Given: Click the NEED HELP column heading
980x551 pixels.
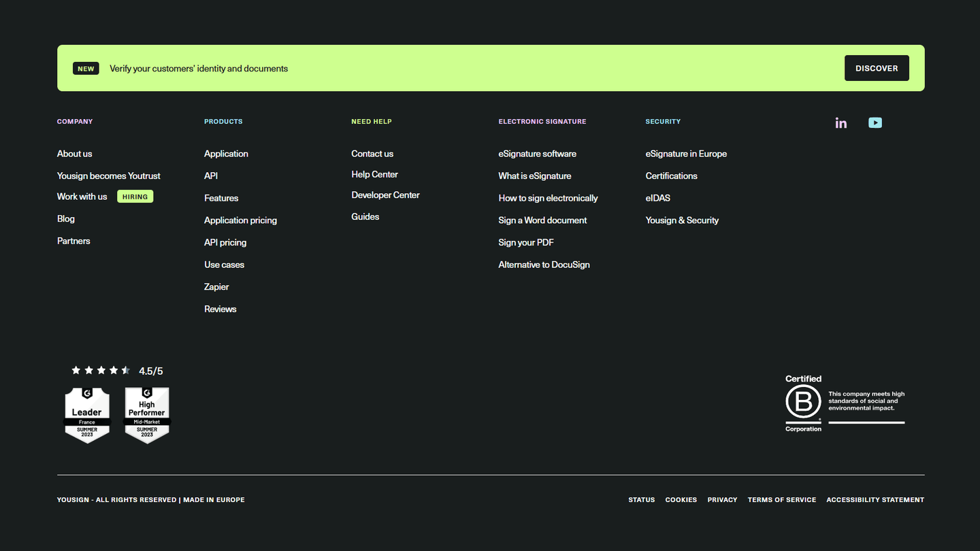Looking at the screenshot, I should click(x=372, y=122).
